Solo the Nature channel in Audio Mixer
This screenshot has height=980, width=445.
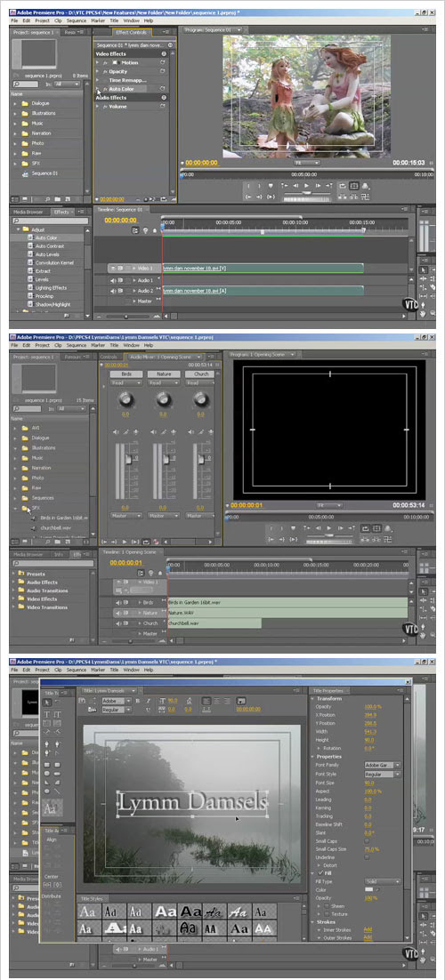164,431
